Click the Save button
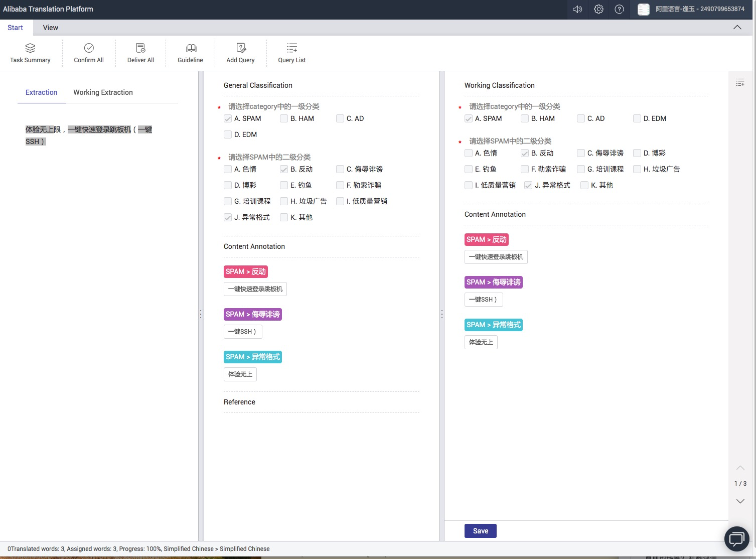Viewport: 756px width, 559px height. (x=481, y=531)
